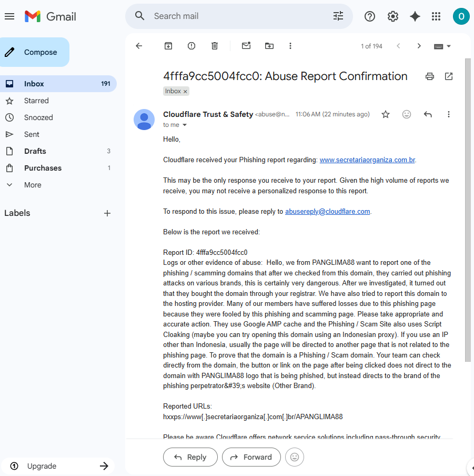The image size is (474, 476).
Task: Open the Drafts folder
Action: pyautogui.click(x=58, y=151)
